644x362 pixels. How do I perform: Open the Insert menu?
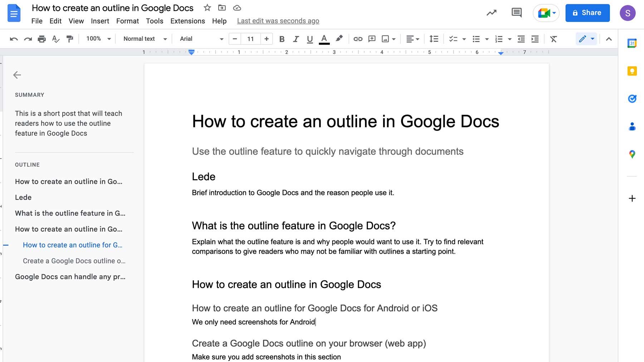(100, 21)
